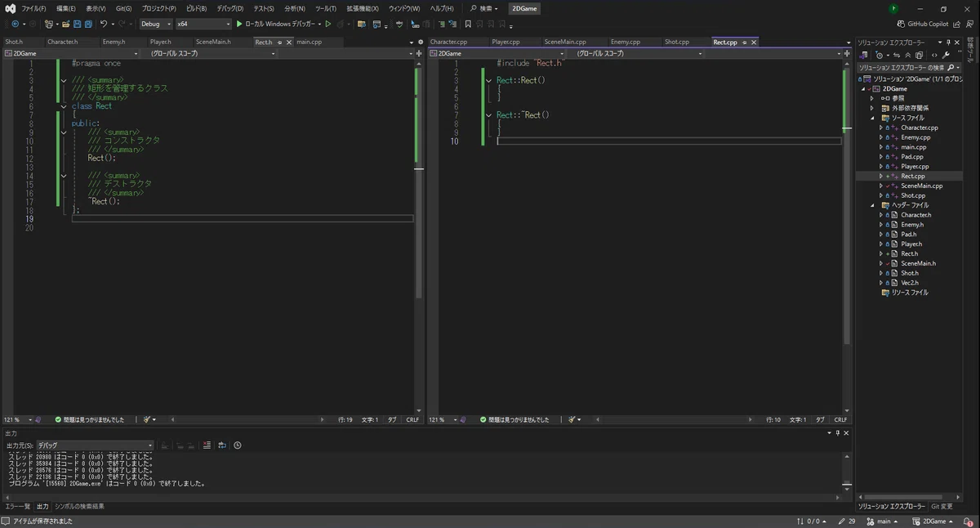This screenshot has height=528, width=980.
Task: Click the split editor icon by left scope bar
Action: [417, 53]
